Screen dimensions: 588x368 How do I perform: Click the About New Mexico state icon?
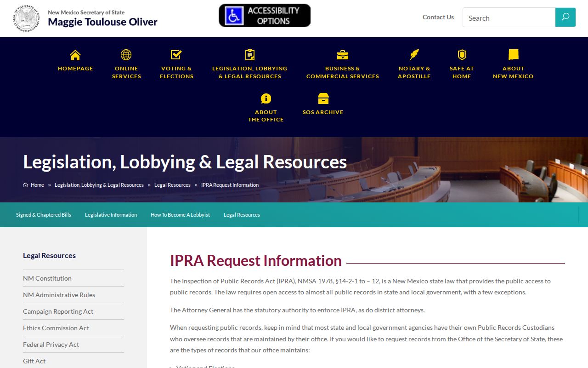tap(514, 55)
